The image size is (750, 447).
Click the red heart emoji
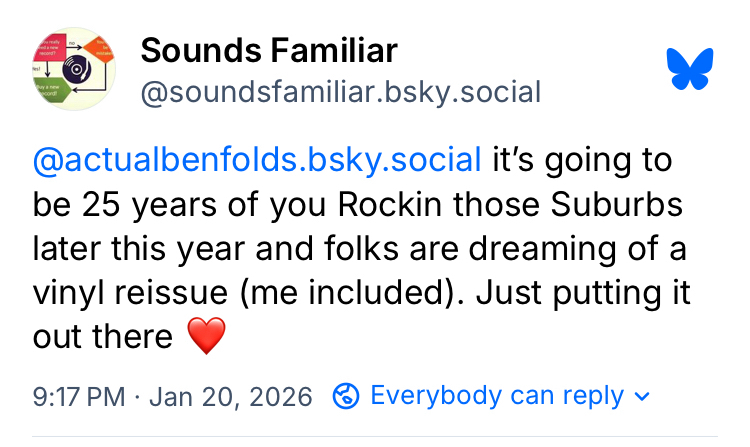[x=207, y=336]
